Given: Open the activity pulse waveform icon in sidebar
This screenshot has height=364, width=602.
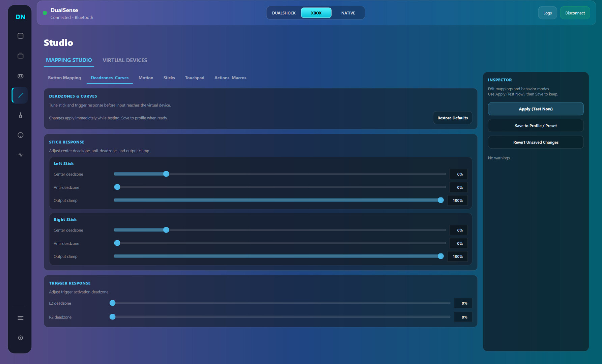Looking at the screenshot, I should point(20,155).
